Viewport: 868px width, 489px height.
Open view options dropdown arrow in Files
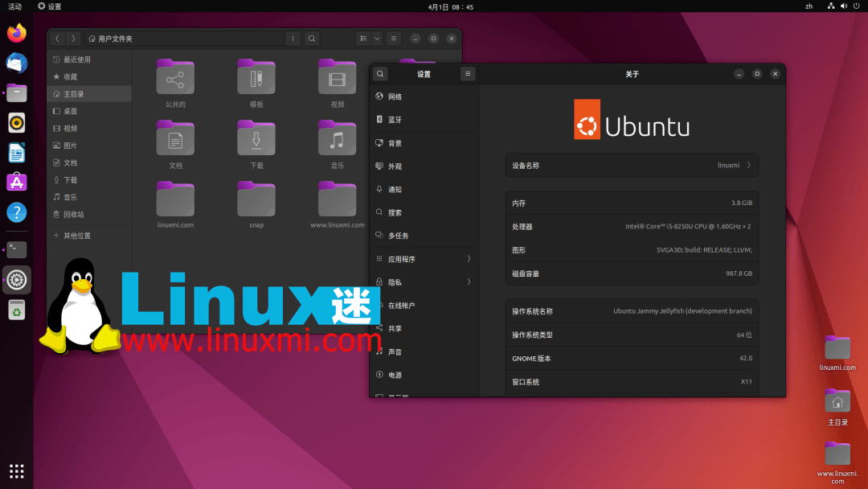377,39
